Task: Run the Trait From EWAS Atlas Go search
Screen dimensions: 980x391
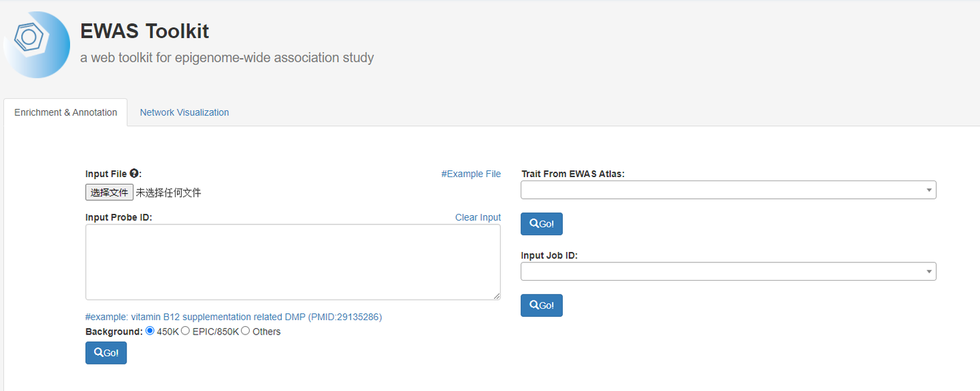Action: tap(541, 223)
